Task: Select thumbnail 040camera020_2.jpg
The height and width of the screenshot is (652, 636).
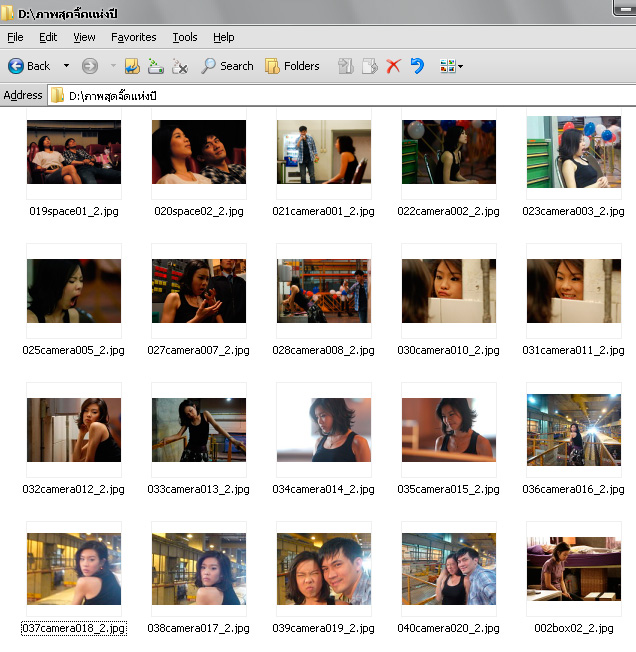Action: point(449,569)
